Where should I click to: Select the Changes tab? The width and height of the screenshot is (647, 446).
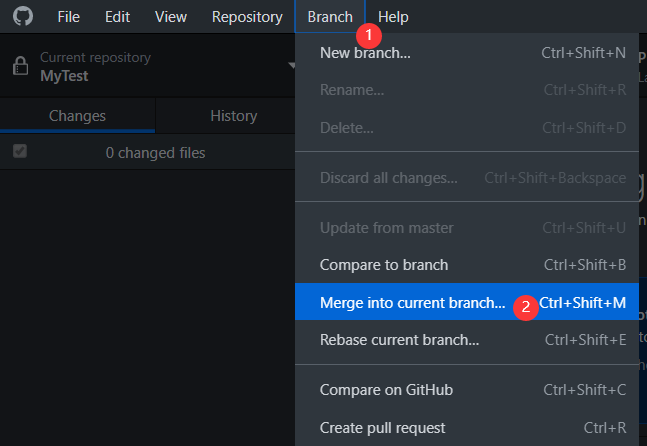[x=78, y=116]
